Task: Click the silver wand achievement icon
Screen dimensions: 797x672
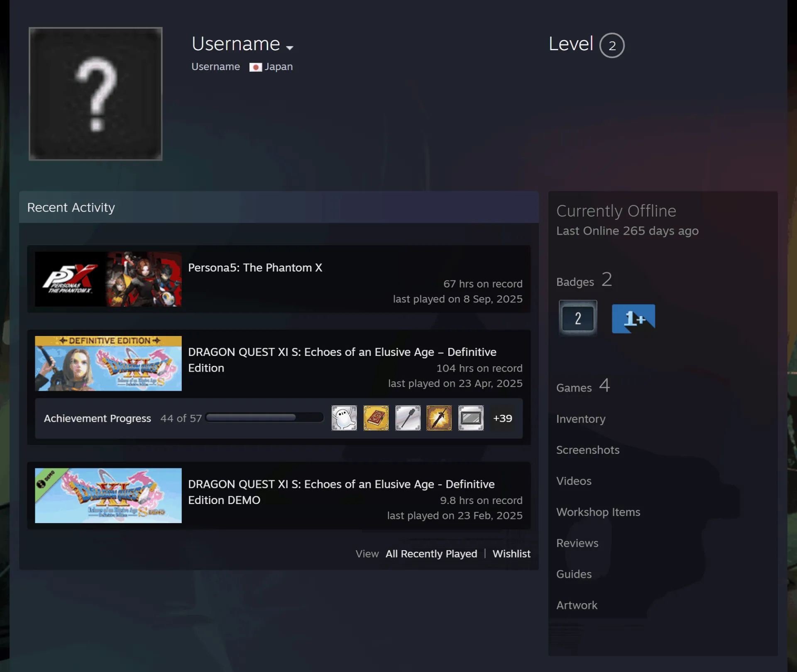Action: [408, 418]
